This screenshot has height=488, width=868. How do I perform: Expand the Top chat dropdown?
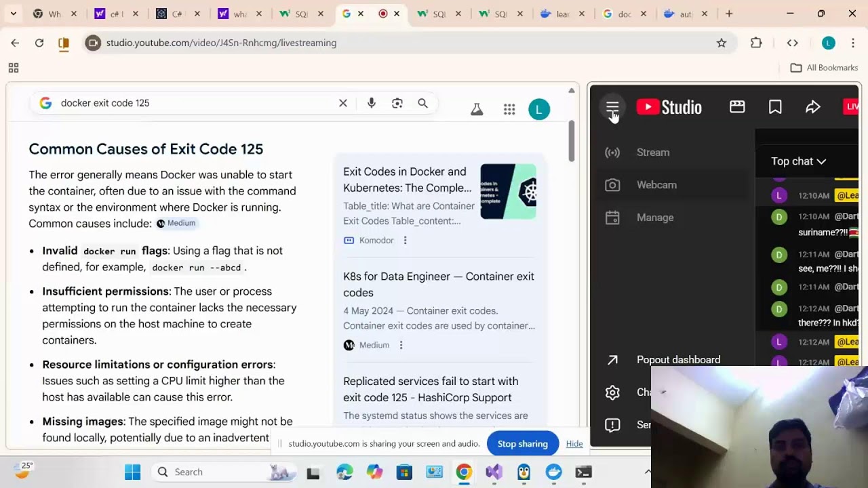pos(799,161)
